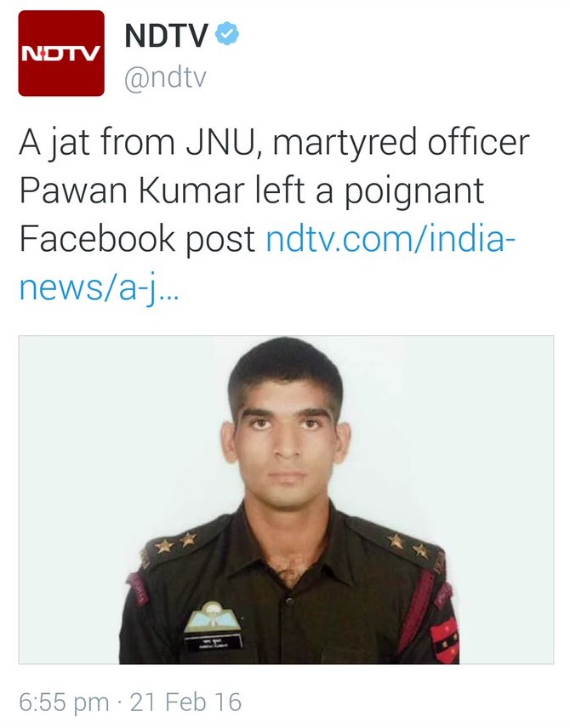Visit the @ndtv handle
Image resolution: width=570 pixels, height=728 pixels.
[165, 77]
